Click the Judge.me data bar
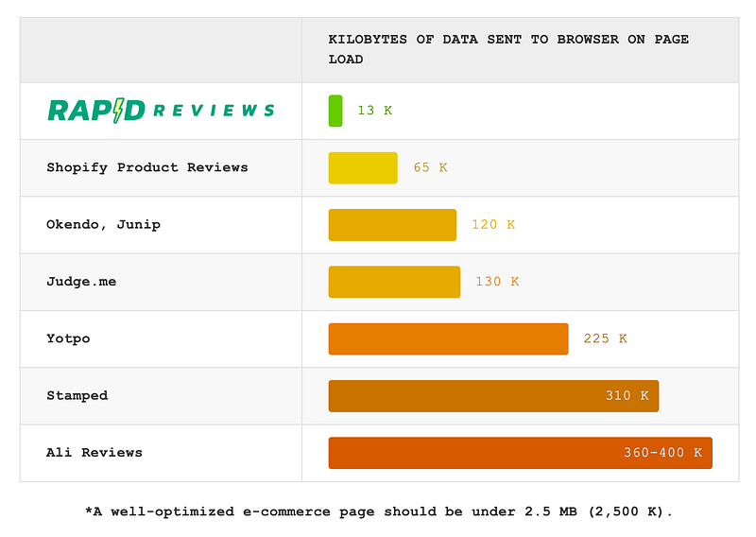 394,282
